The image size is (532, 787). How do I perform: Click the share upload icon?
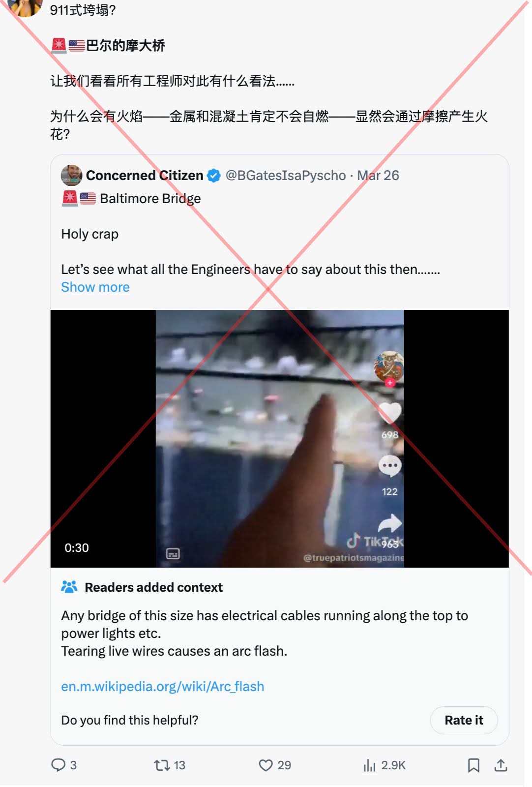501,765
